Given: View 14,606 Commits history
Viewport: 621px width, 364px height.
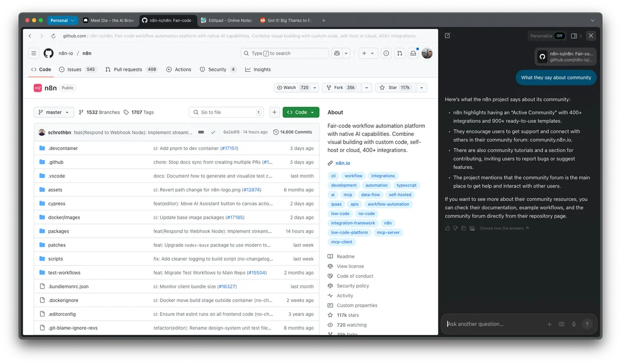Looking at the screenshot, I should click(292, 132).
